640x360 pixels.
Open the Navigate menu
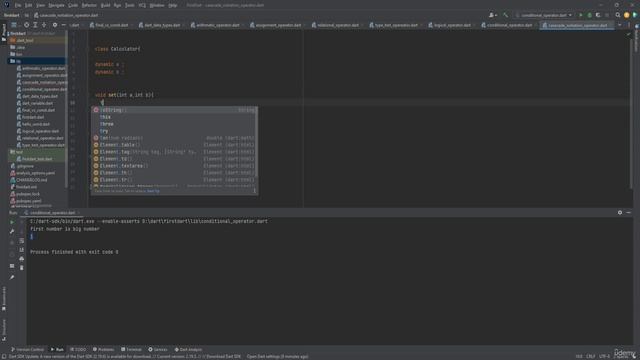pos(56,5)
